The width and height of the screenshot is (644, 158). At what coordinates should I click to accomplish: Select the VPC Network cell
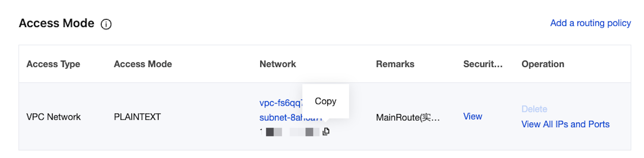pyautogui.click(x=53, y=117)
